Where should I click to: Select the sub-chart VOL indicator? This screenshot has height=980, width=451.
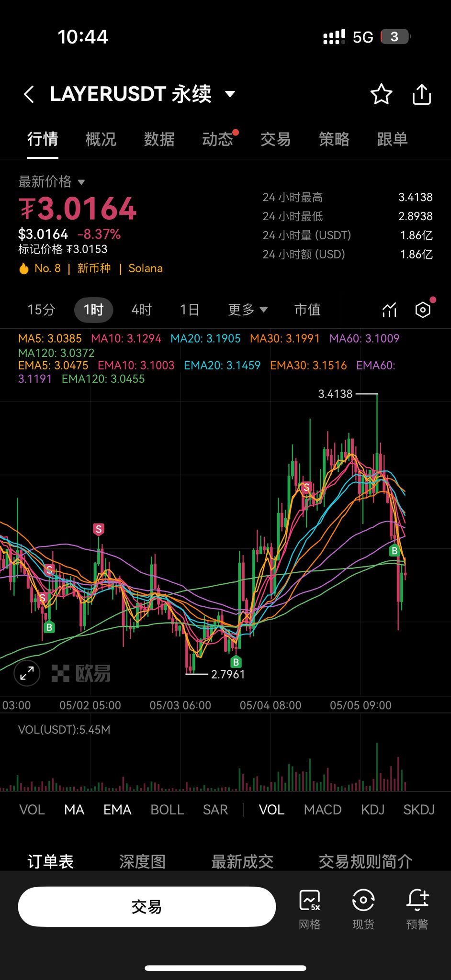(x=271, y=810)
